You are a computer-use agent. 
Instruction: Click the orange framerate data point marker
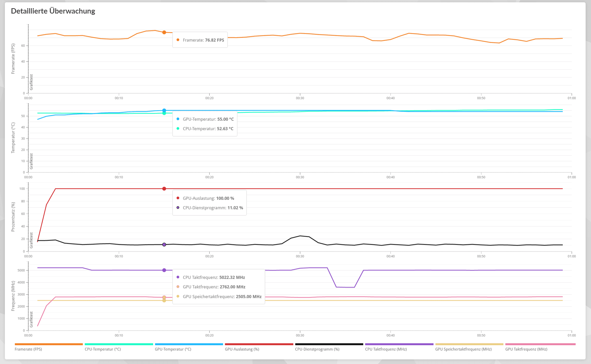164,32
